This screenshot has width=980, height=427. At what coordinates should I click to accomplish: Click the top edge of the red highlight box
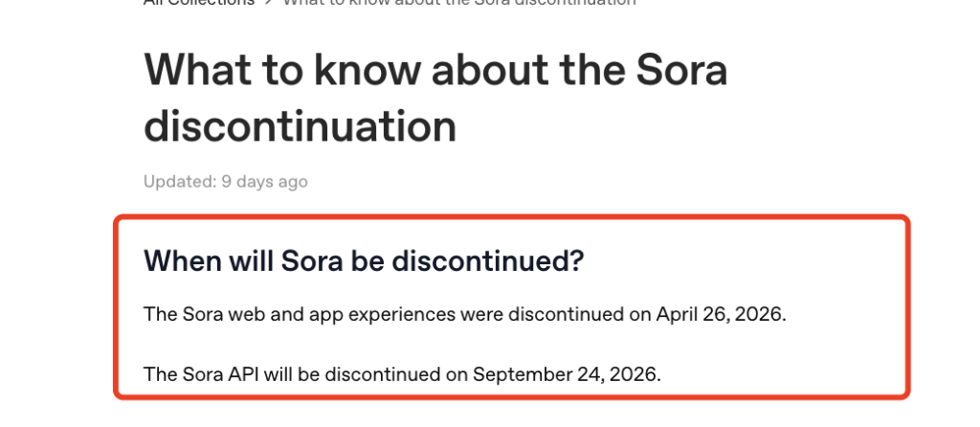(511, 218)
